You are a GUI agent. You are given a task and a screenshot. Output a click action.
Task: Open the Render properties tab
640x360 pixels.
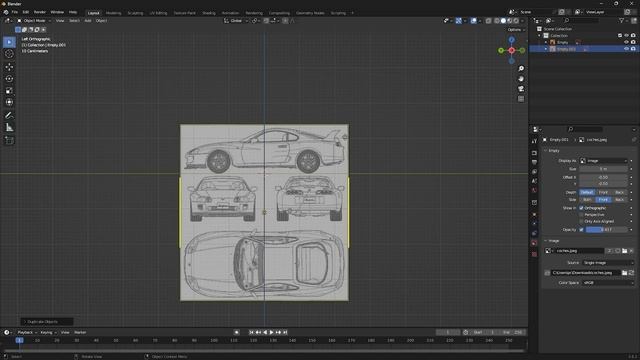[534, 153]
